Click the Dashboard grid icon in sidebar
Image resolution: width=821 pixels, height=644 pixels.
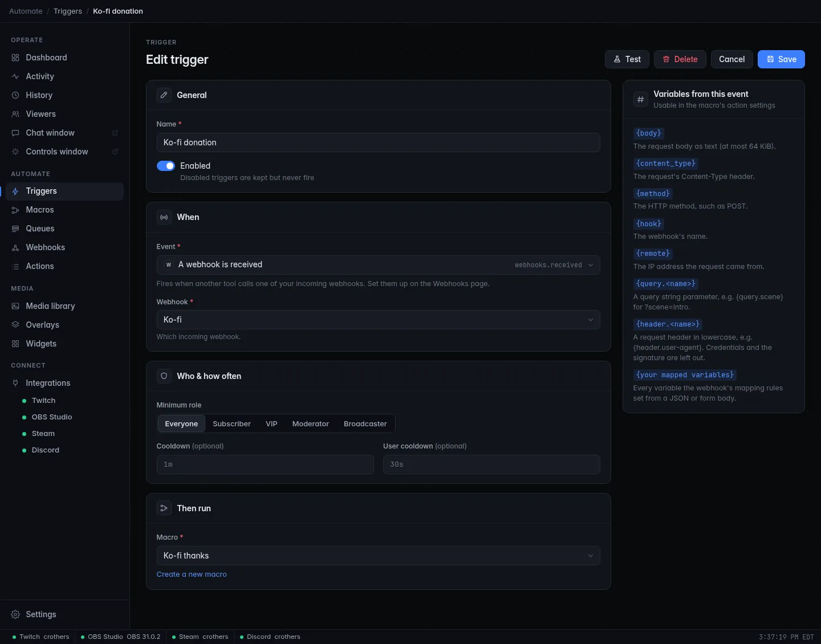click(x=15, y=58)
